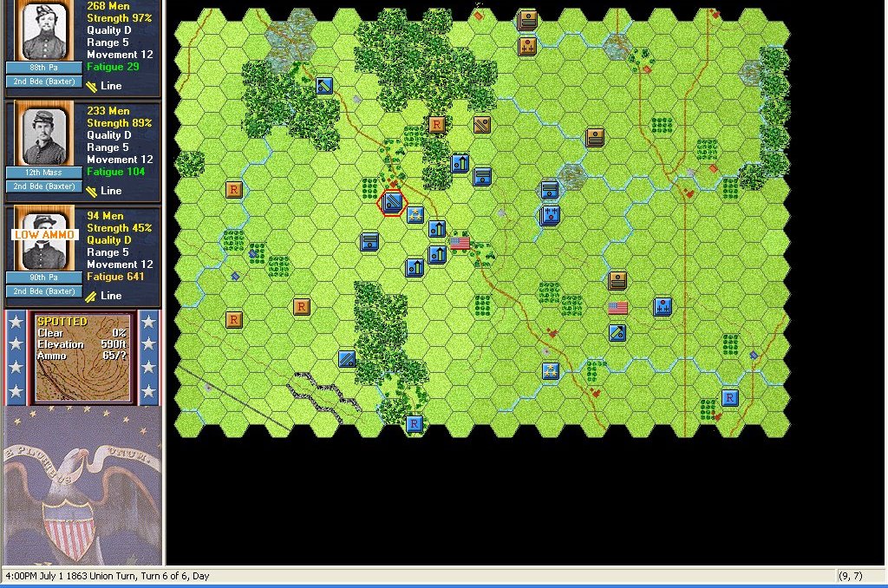Open the SPOTTED terrain info box
The height and width of the screenshot is (588, 888).
tap(82, 357)
